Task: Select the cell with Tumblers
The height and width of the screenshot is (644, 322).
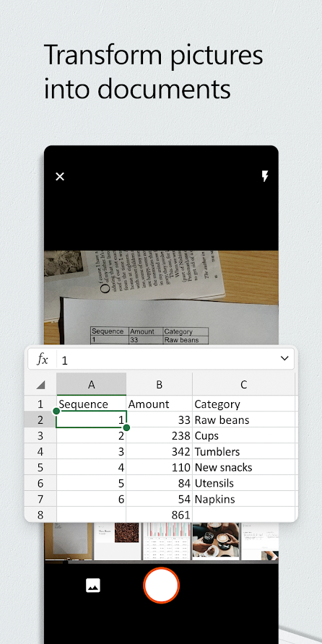Action: point(243,452)
